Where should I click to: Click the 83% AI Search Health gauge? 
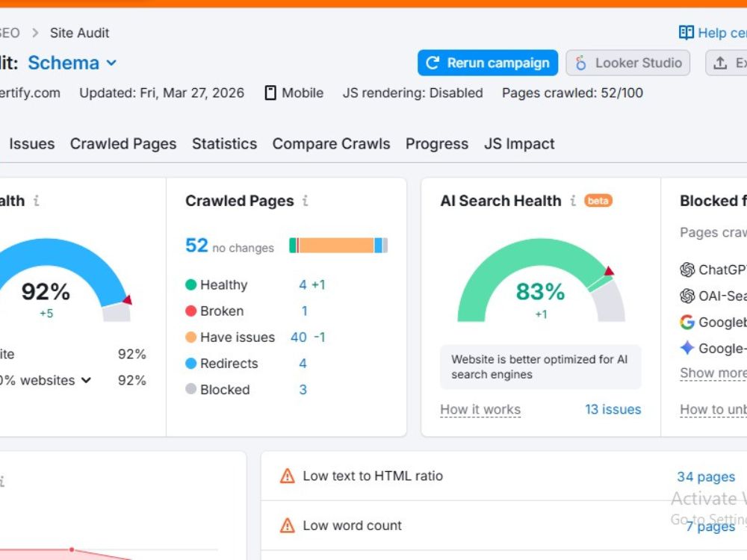pyautogui.click(x=541, y=281)
